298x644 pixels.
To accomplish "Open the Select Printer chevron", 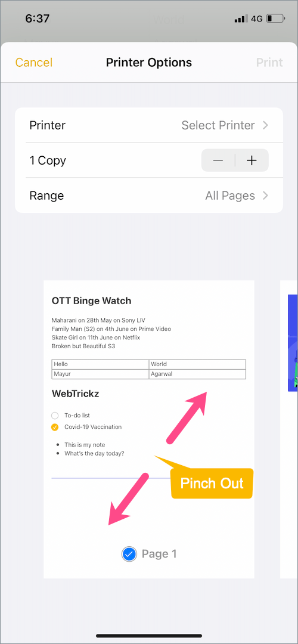I will click(265, 125).
